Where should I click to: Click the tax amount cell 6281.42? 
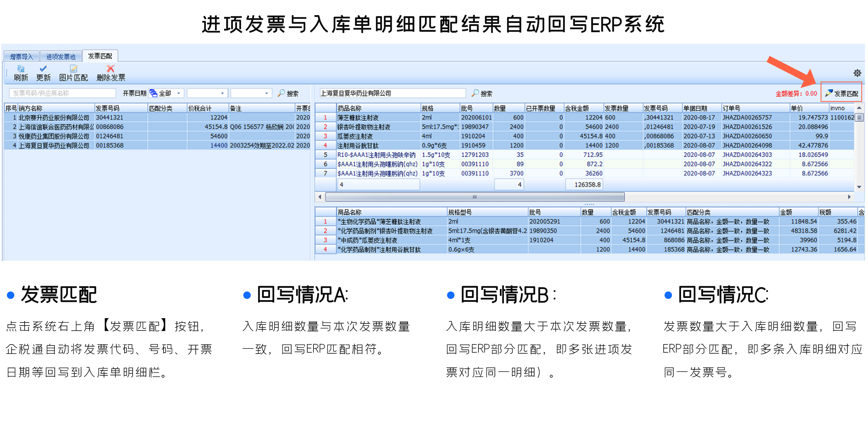pos(838,231)
